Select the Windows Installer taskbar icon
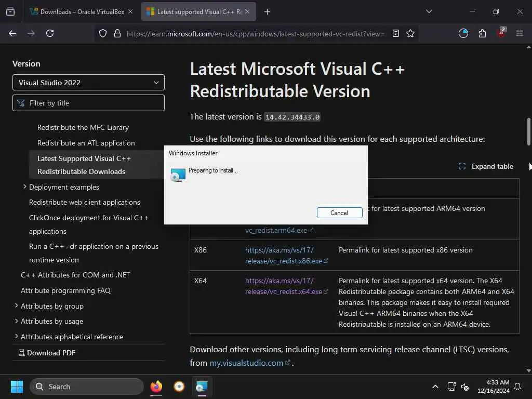The image size is (532, 399). click(202, 387)
